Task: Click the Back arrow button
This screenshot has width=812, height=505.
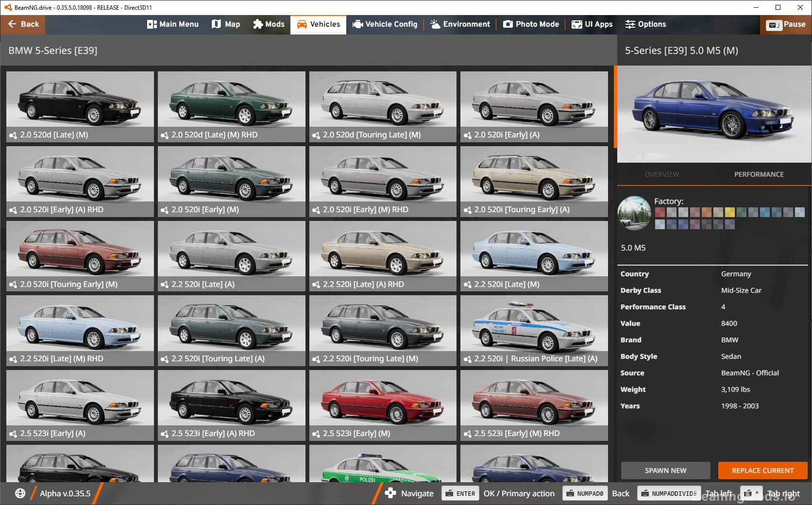Action: 23,24
